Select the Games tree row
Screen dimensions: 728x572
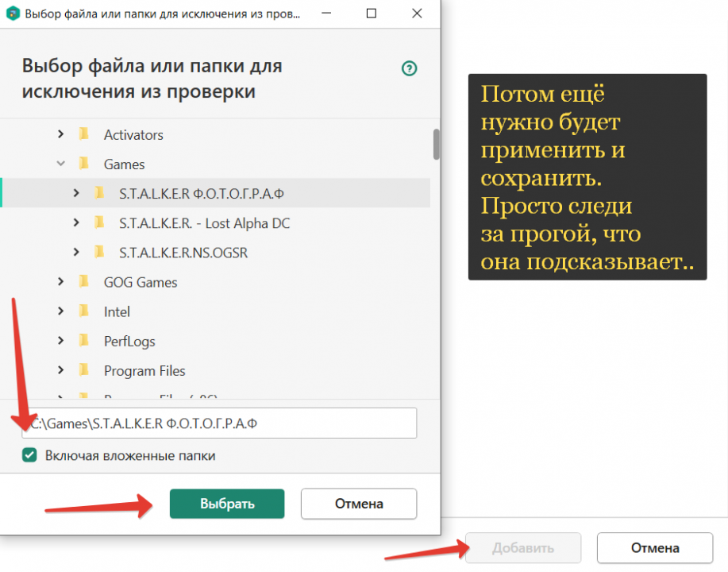[215, 164]
